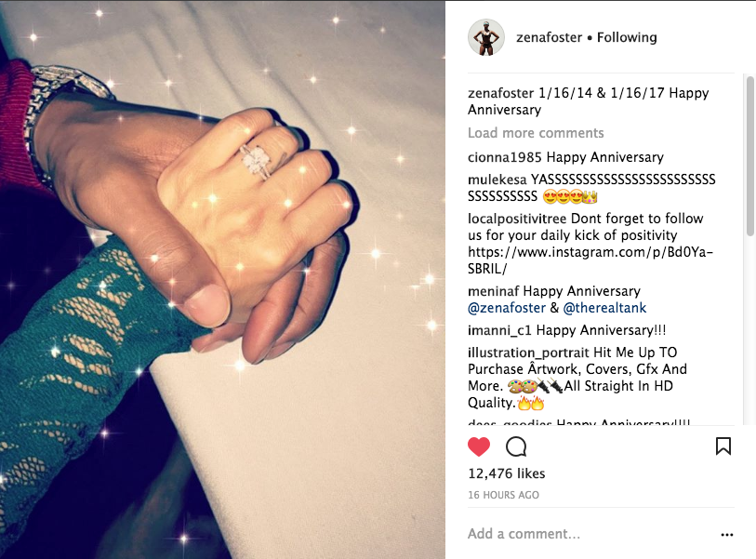Open cionna1985 commenter profile
Image resolution: width=756 pixels, height=559 pixels.
[505, 157]
